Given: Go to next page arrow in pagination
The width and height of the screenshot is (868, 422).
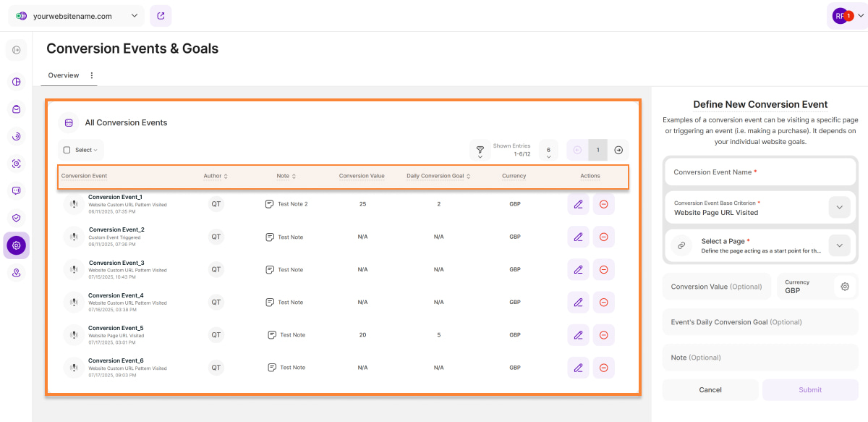Looking at the screenshot, I should (618, 150).
